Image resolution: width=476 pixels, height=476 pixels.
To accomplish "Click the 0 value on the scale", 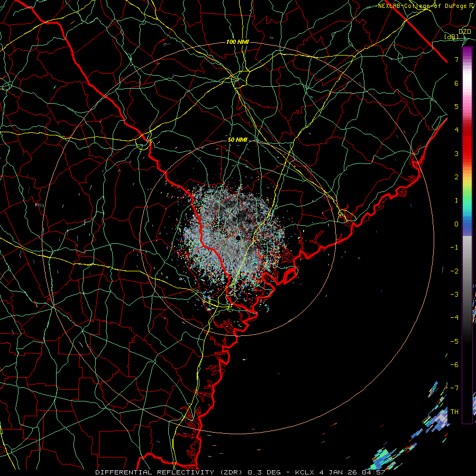I will point(456,224).
